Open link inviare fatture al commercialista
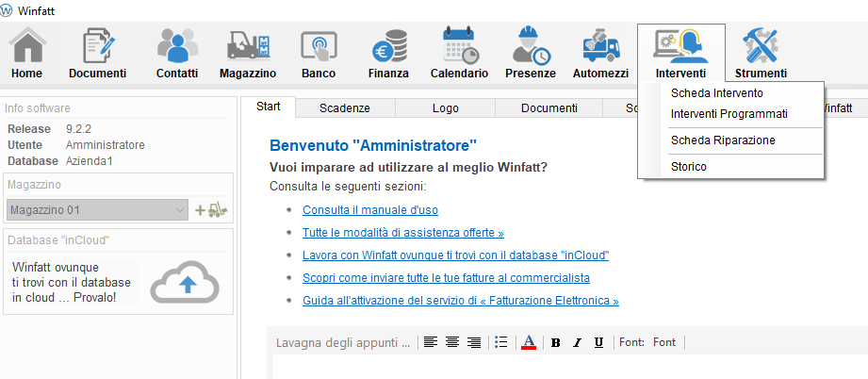Screen dimensions: 868x379 coord(446,277)
